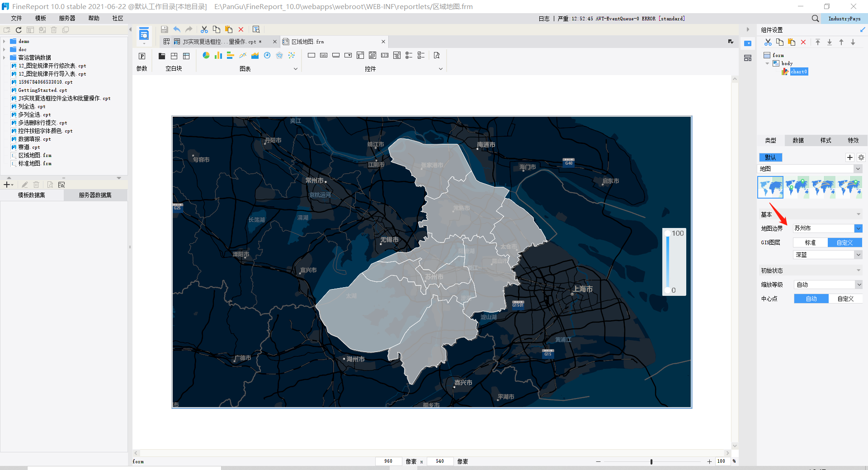Open the 服务器 menu
Screen dimensions: 868x470
tap(67, 18)
